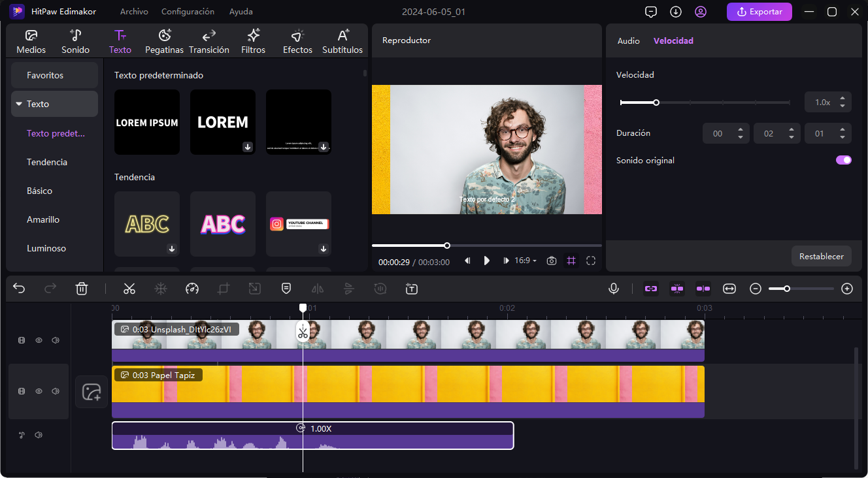Take a snapshot with the camera icon

click(551, 261)
